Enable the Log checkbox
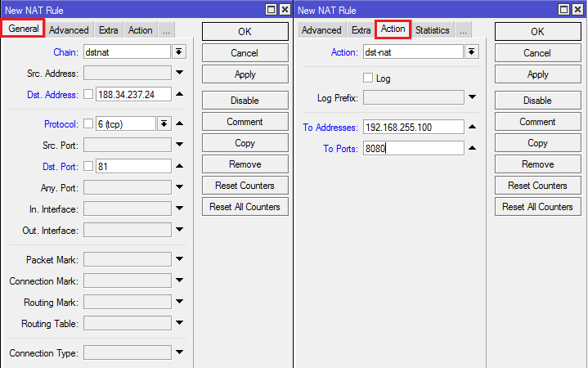Image resolution: width=588 pixels, height=368 pixels. pos(368,78)
